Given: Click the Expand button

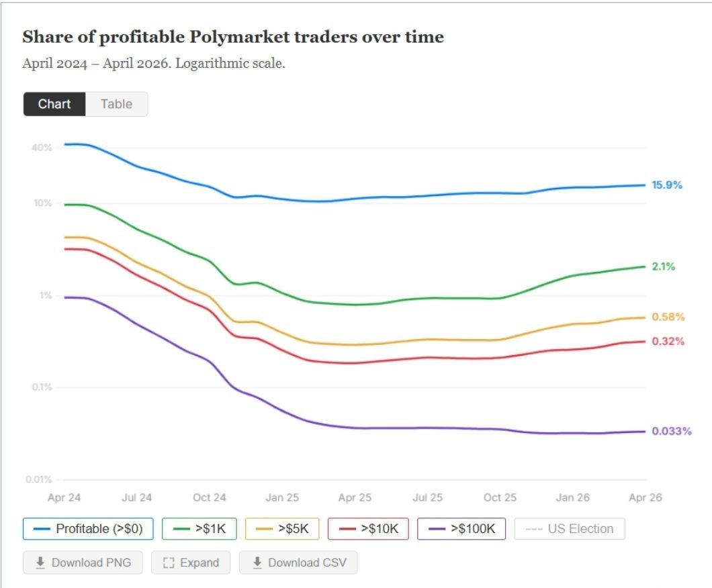Looking at the screenshot, I should pos(191,562).
